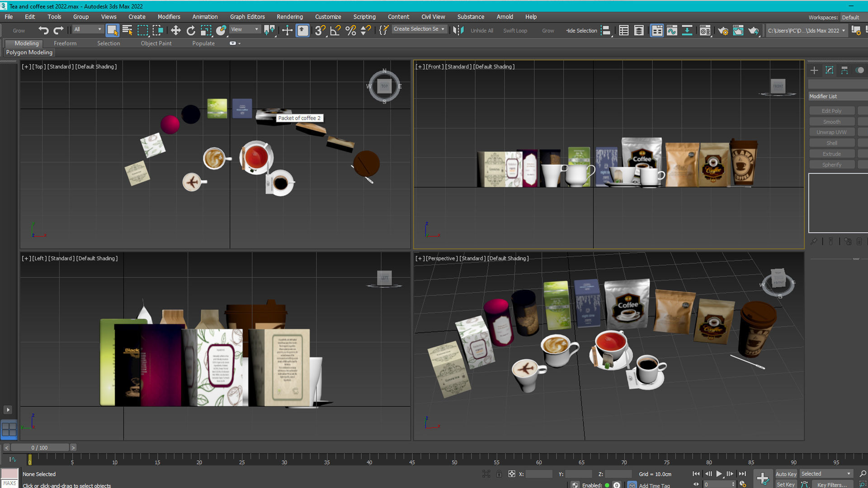Switch to the Create command panel
Image resolution: width=868 pixels, height=488 pixels.
814,70
